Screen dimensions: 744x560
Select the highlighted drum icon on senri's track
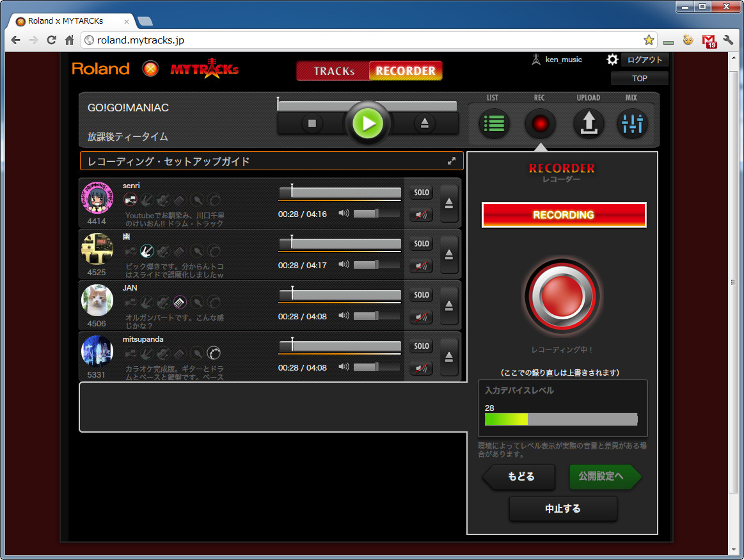pyautogui.click(x=131, y=200)
